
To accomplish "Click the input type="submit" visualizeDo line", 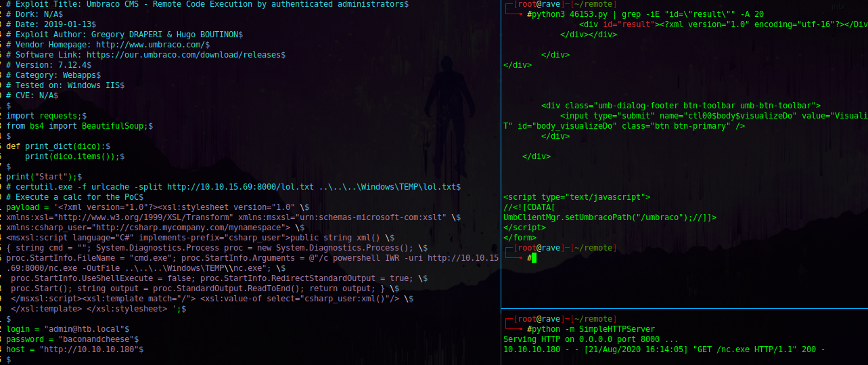I will point(714,116).
